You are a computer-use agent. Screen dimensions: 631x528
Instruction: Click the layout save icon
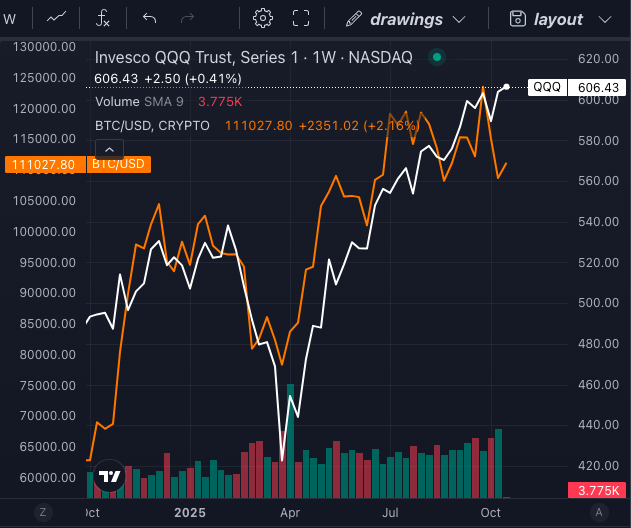click(517, 19)
